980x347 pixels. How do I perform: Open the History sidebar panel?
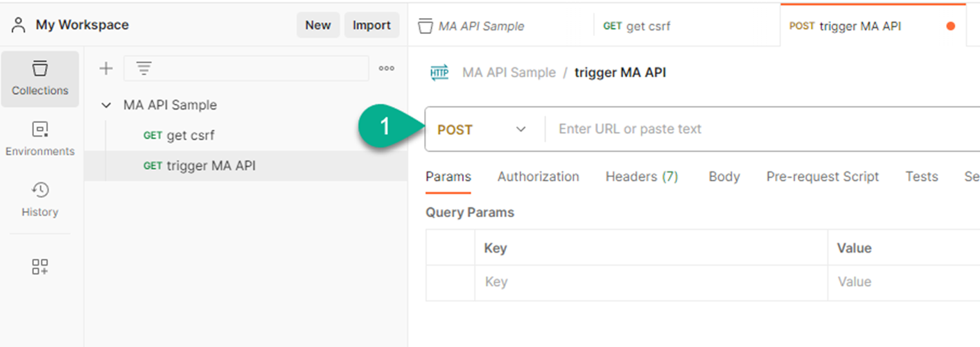[40, 200]
